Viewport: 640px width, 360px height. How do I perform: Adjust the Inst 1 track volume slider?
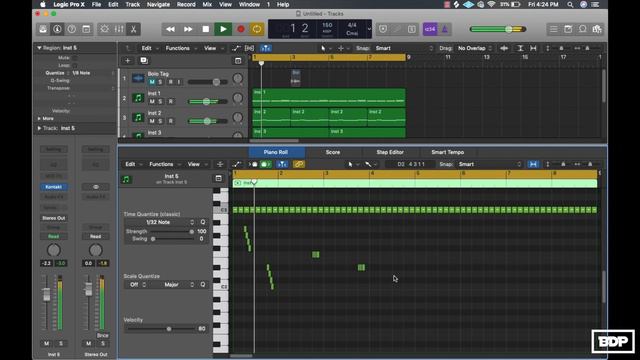click(207, 102)
